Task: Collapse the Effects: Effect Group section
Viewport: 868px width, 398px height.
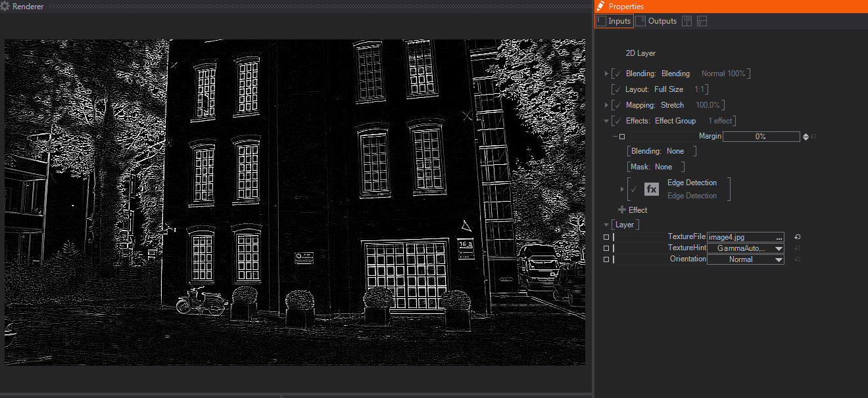Action: pyautogui.click(x=606, y=120)
